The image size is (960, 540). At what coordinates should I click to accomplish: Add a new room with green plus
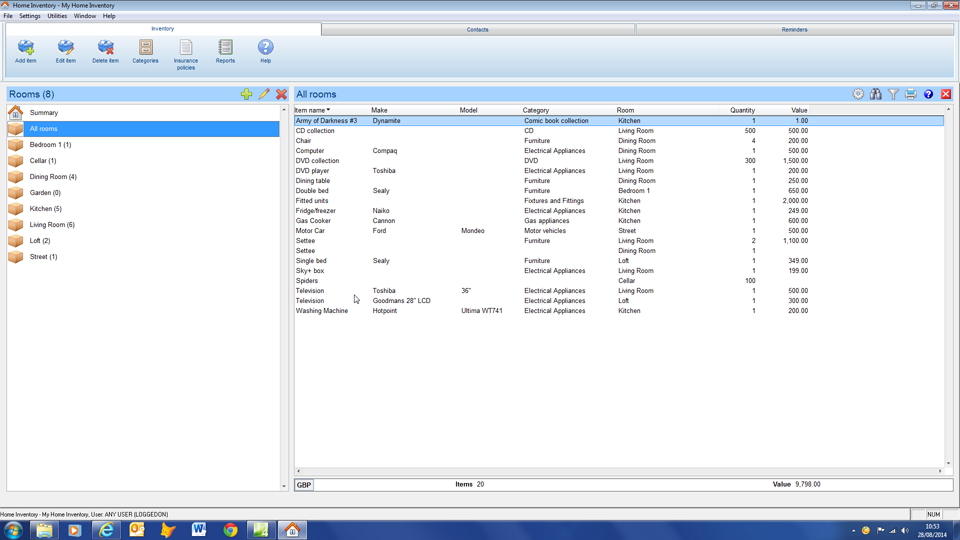tap(246, 94)
